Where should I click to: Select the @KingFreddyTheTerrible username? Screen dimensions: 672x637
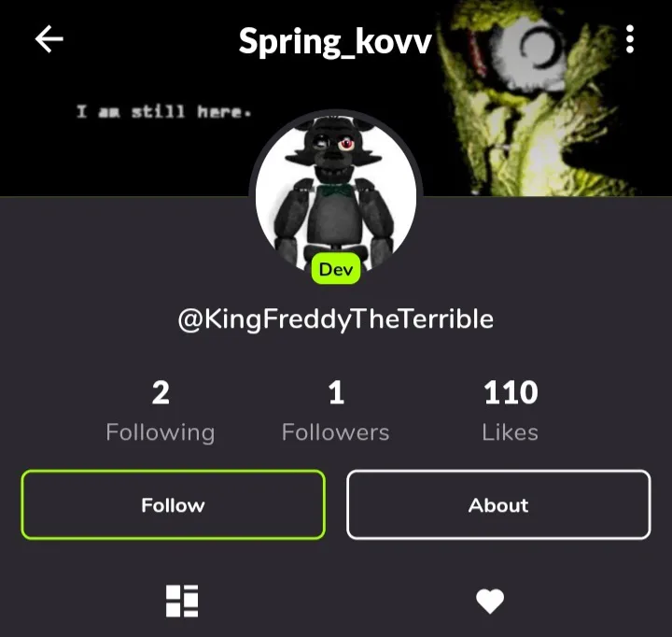[336, 319]
